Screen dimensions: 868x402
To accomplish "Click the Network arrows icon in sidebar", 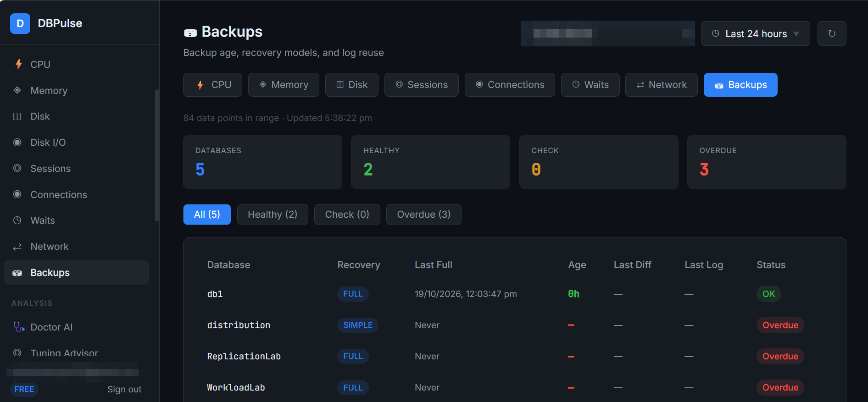I will [x=17, y=247].
